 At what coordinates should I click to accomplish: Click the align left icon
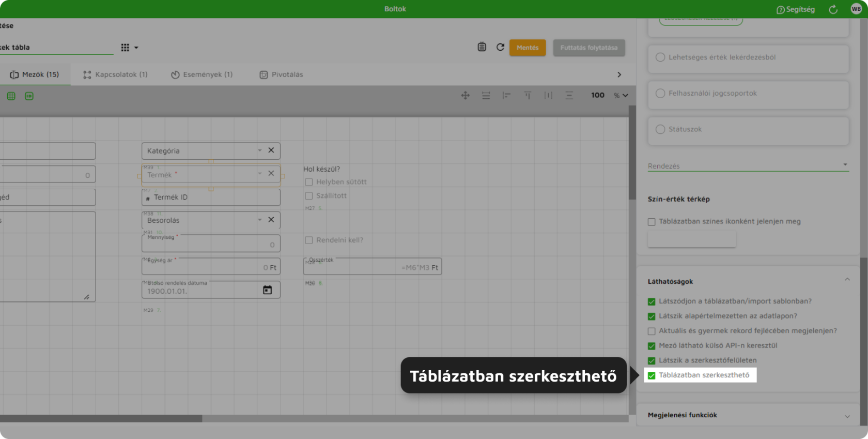tap(507, 96)
